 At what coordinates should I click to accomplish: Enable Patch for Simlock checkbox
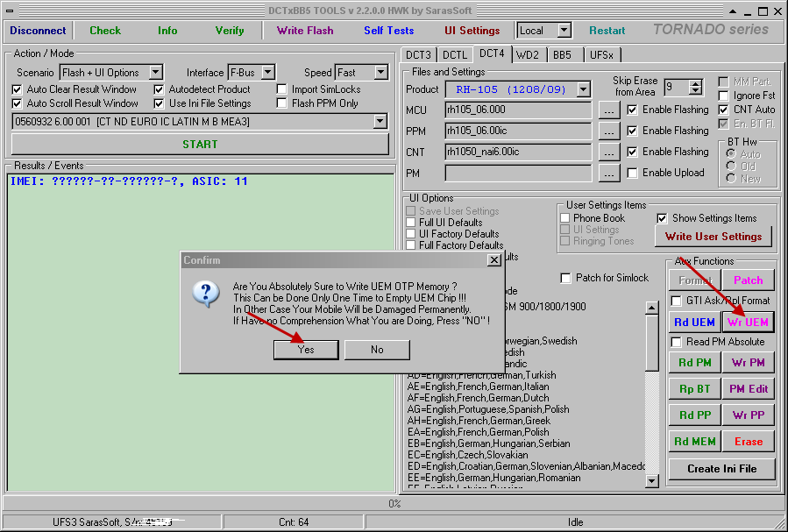[x=565, y=278]
